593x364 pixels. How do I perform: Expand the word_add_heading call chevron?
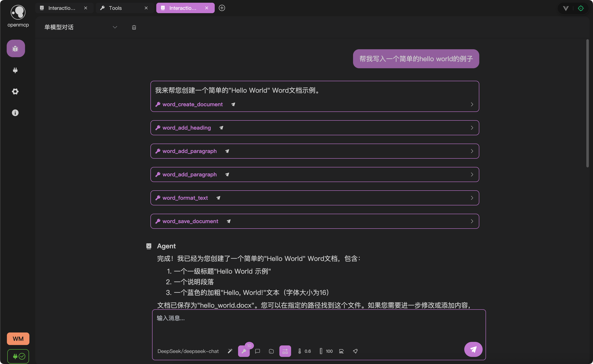(x=472, y=128)
